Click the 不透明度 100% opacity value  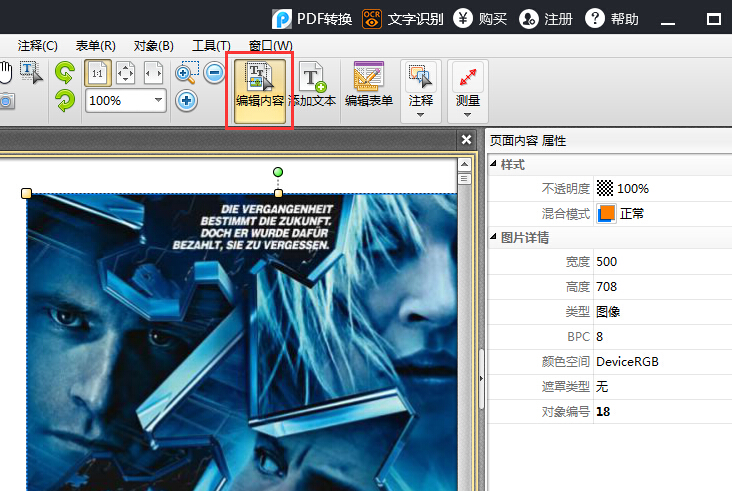633,189
